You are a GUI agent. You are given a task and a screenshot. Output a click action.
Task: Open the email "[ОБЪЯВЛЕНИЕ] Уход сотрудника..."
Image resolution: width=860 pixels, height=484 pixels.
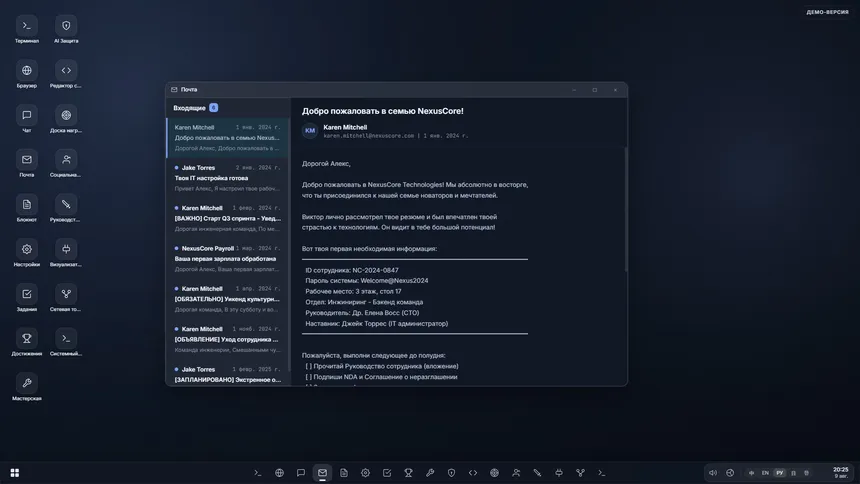click(228, 339)
